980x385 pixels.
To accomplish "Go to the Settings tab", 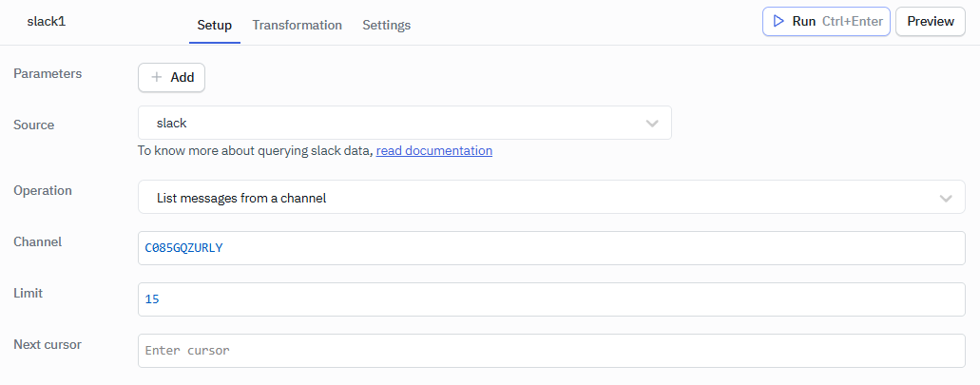I will point(386,25).
